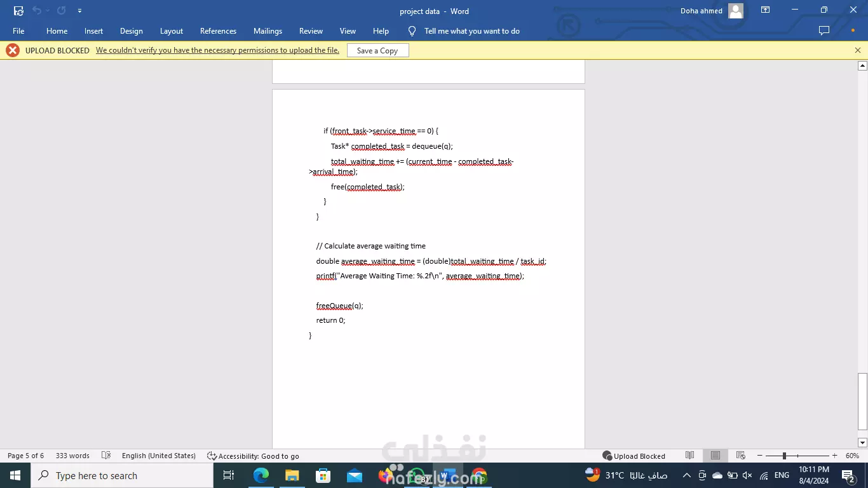Click the zoom in plus button
868x488 pixels.
pyautogui.click(x=834, y=456)
